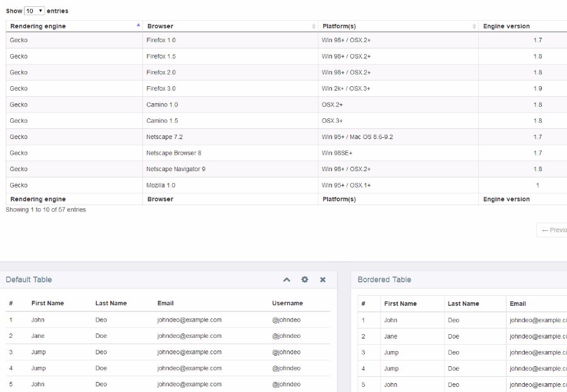567x392 pixels.
Task: Click the Showing 1 to 10 of 57 entries text
Action: coord(46,210)
